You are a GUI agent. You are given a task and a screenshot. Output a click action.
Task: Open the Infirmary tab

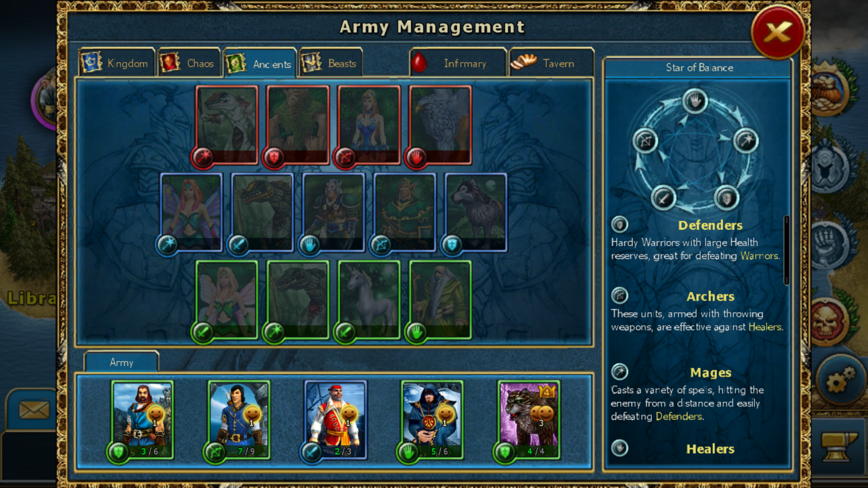click(458, 63)
